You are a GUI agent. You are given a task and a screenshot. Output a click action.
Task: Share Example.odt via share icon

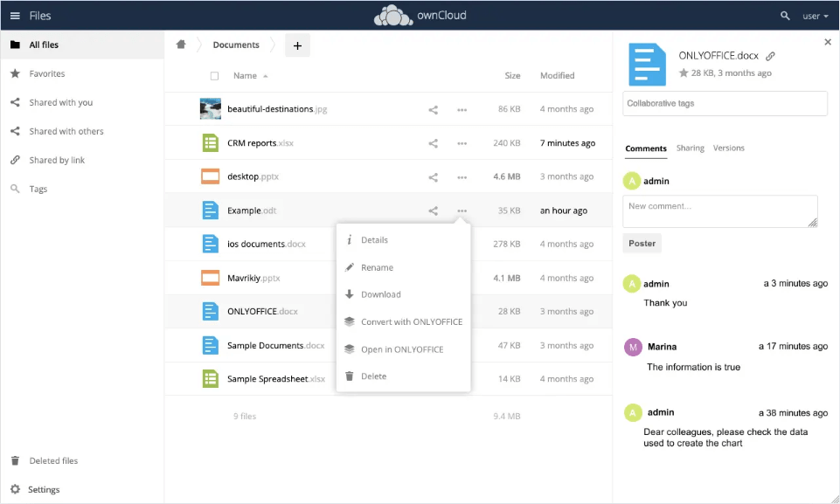point(433,211)
